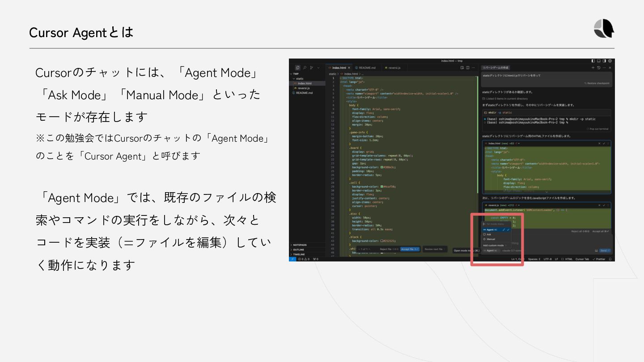Viewport: 644px width, 362px height.
Task: Collapse the static folder in explorer
Action: (308, 79)
